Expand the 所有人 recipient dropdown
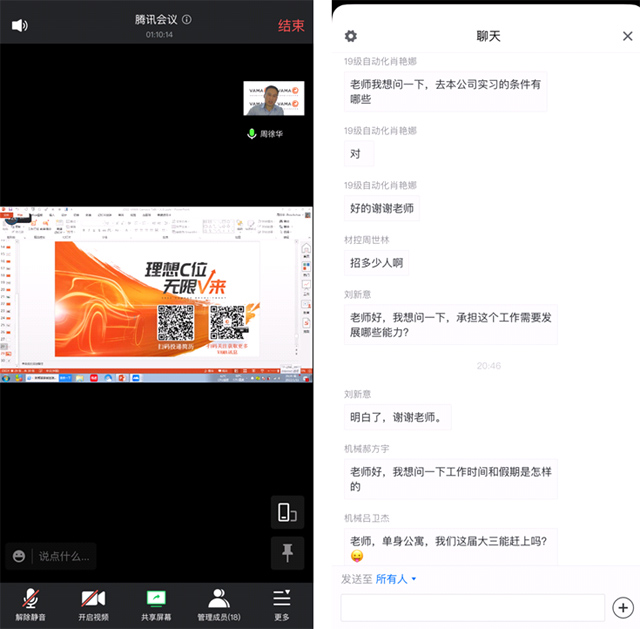This screenshot has height=629, width=640. (396, 579)
